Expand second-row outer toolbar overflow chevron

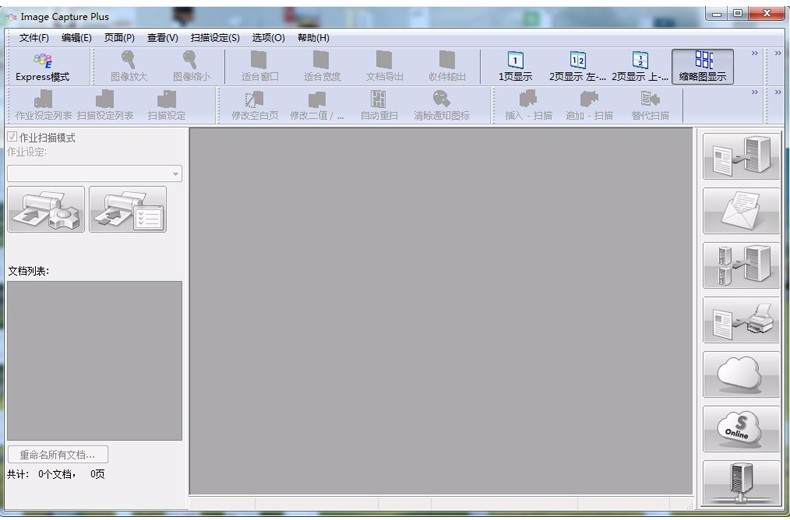pyautogui.click(x=778, y=92)
